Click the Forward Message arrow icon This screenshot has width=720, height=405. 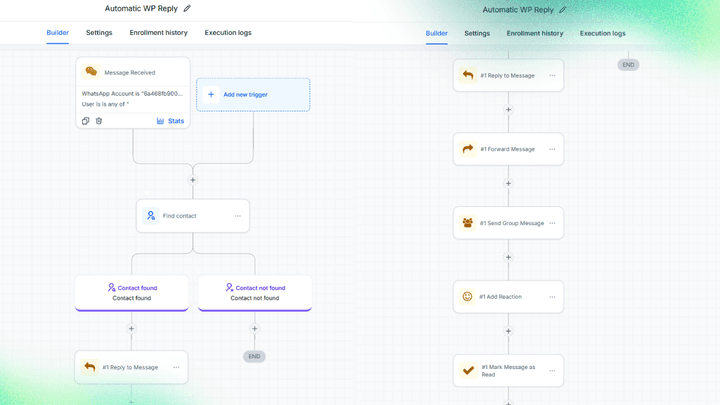point(467,149)
